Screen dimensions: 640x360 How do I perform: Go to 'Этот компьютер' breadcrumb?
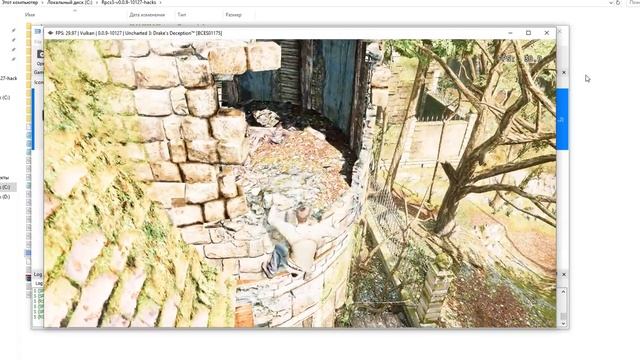(20, 3)
